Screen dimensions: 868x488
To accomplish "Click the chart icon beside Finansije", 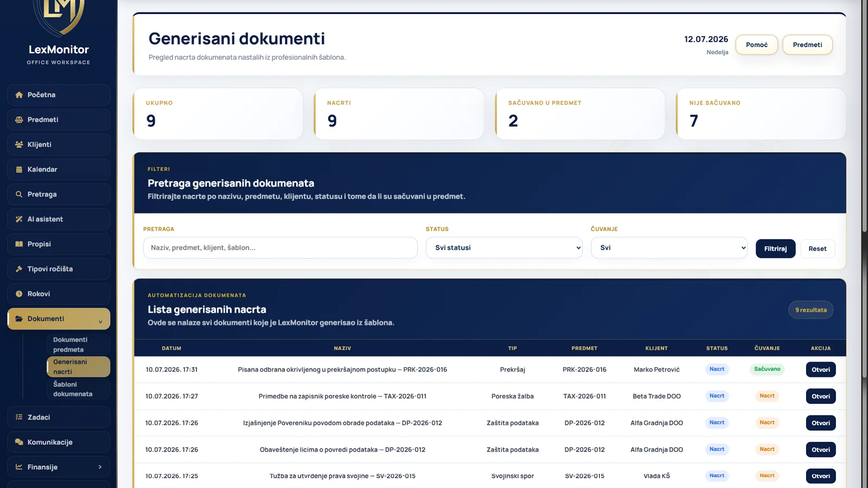I will pos(19,467).
